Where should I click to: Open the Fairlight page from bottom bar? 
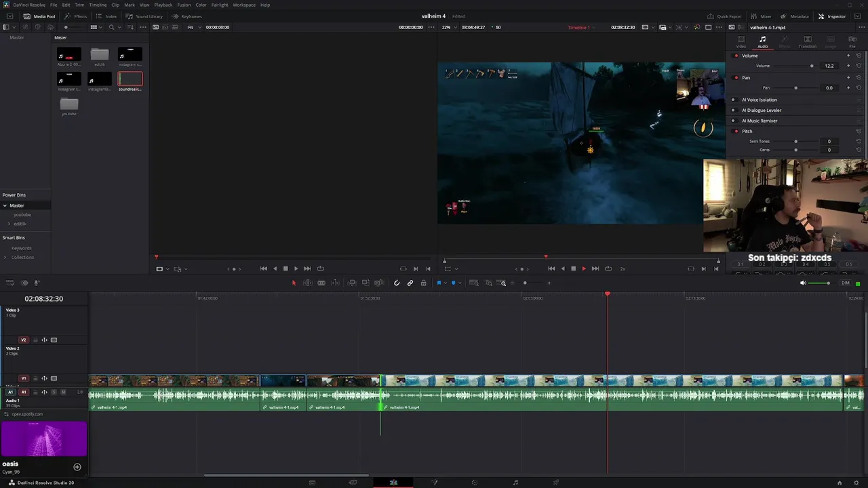[515, 483]
